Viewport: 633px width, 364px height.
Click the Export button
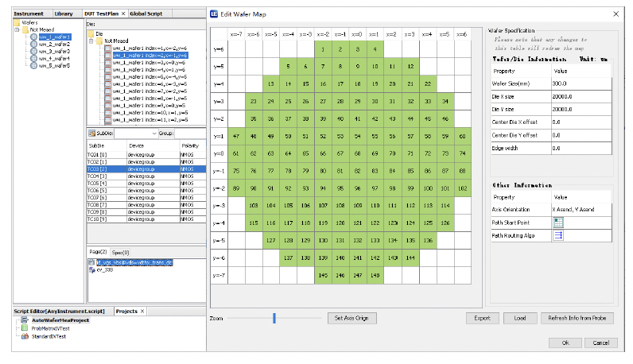[x=482, y=318]
